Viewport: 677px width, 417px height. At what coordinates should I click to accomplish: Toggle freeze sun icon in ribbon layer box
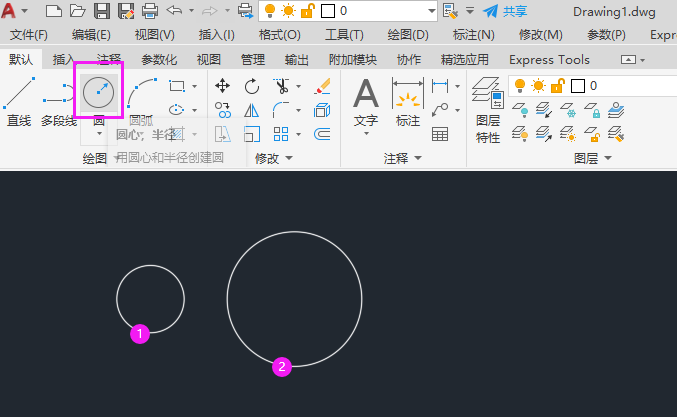pyautogui.click(x=538, y=86)
